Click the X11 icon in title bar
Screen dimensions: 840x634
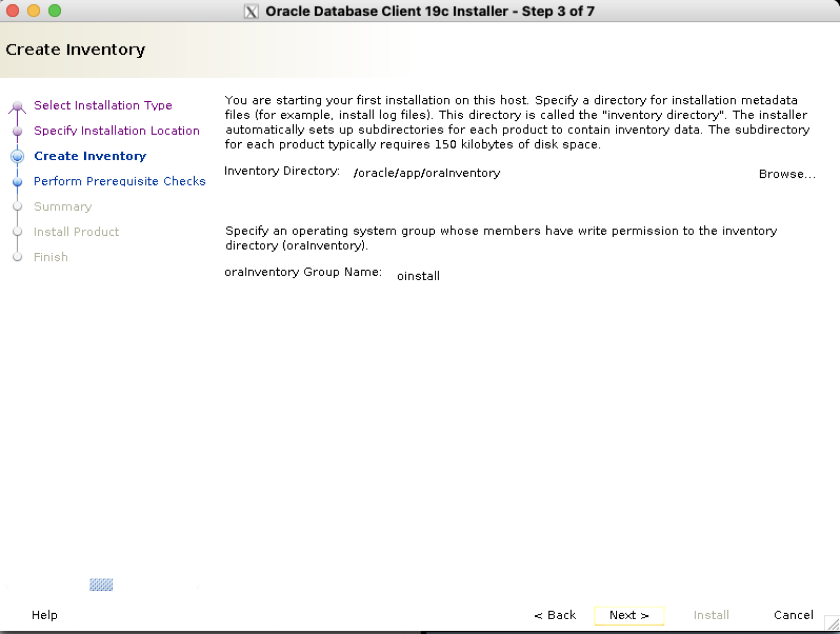pos(251,11)
